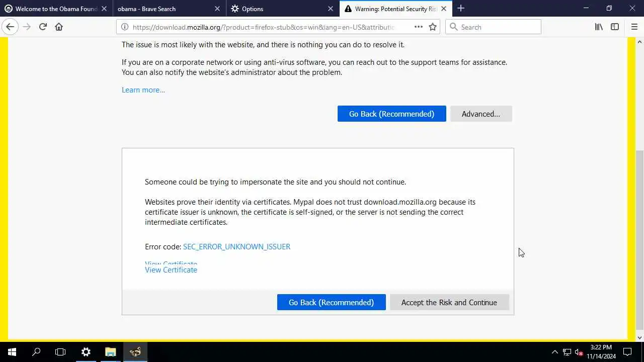
Task: Close the Security Risk warning tab
Action: point(444,9)
